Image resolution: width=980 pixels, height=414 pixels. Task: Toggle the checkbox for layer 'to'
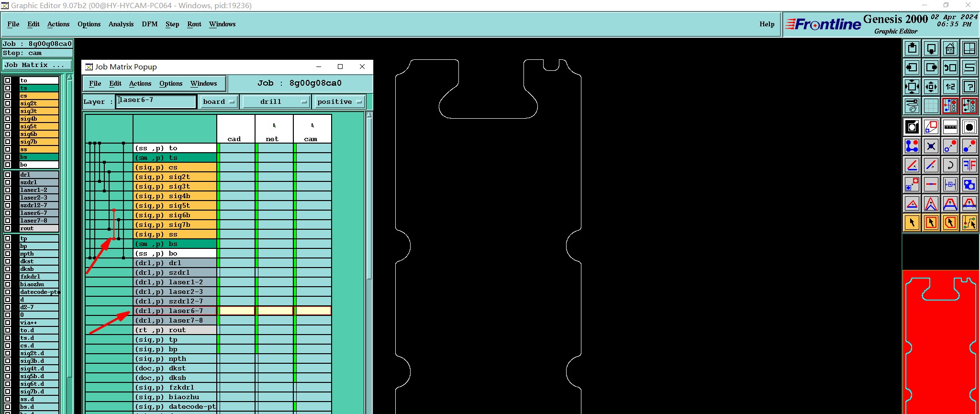(8, 80)
